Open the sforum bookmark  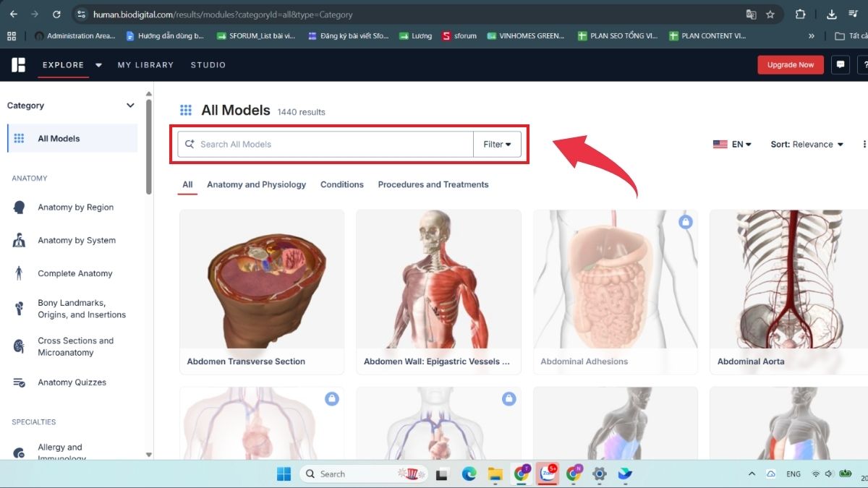tap(459, 35)
